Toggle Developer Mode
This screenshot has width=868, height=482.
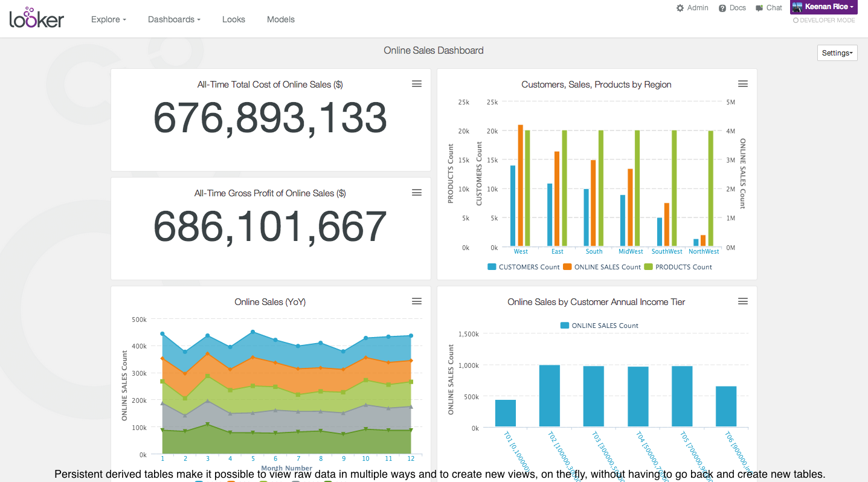click(x=824, y=21)
